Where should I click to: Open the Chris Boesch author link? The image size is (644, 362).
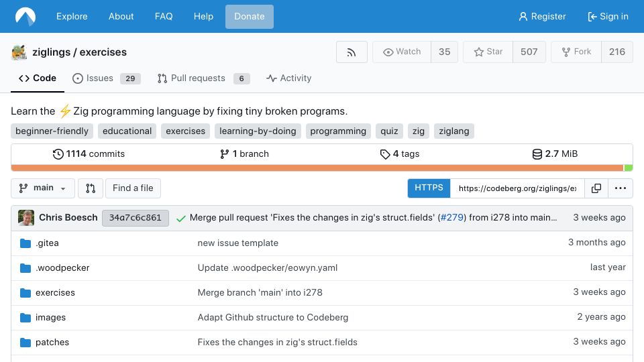pyautogui.click(x=68, y=217)
